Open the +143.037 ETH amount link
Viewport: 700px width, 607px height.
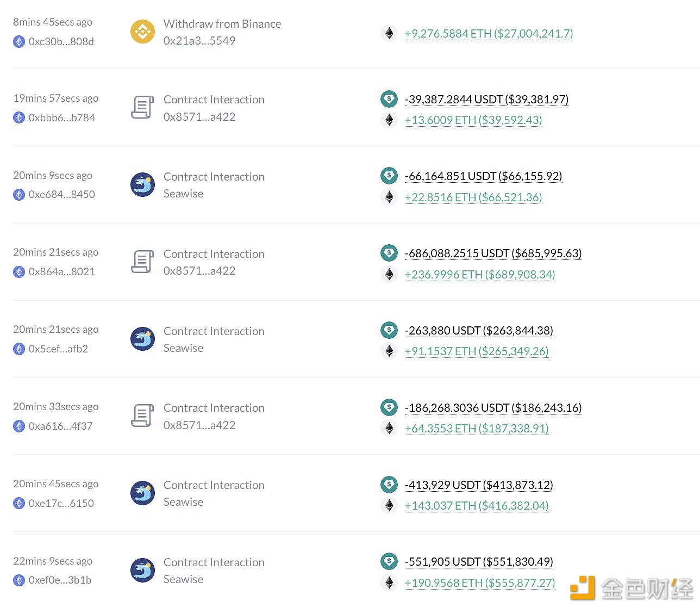point(477,506)
